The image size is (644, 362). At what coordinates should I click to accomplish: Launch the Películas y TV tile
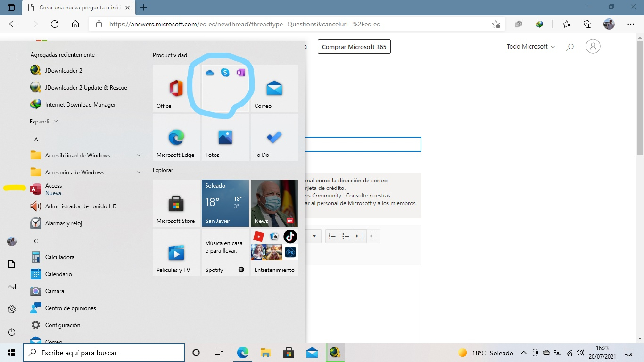(x=176, y=252)
